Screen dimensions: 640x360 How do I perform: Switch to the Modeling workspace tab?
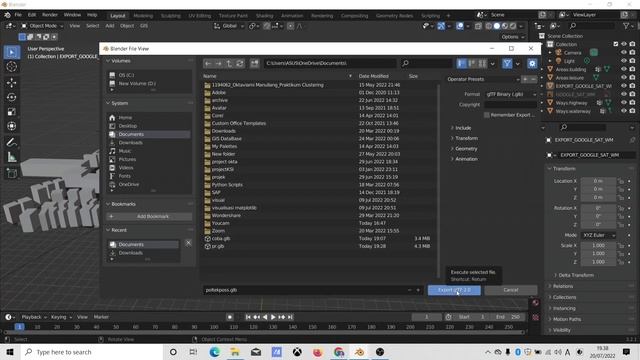pyautogui.click(x=143, y=16)
